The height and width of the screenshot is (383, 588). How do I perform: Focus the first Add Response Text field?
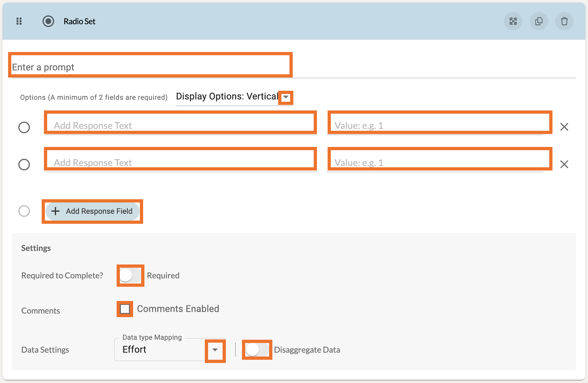(x=180, y=125)
